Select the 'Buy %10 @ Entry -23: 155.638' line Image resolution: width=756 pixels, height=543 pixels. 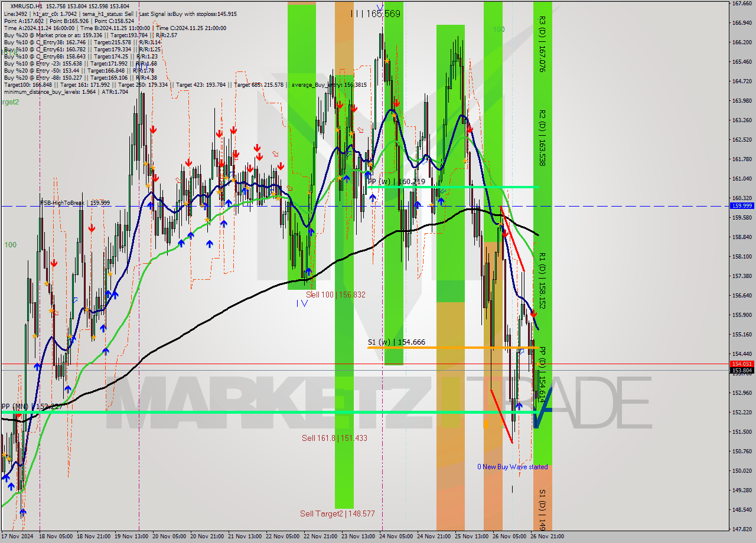pyautogui.click(x=80, y=64)
